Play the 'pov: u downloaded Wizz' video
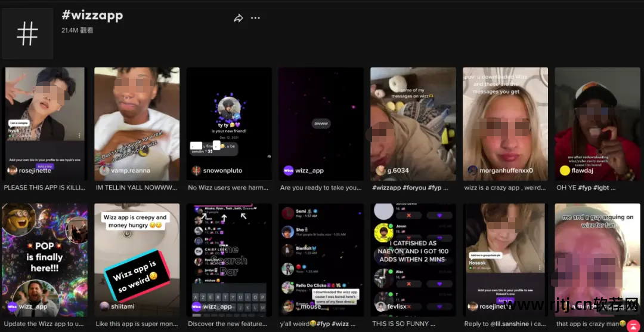The height and width of the screenshot is (332, 644). (x=505, y=124)
